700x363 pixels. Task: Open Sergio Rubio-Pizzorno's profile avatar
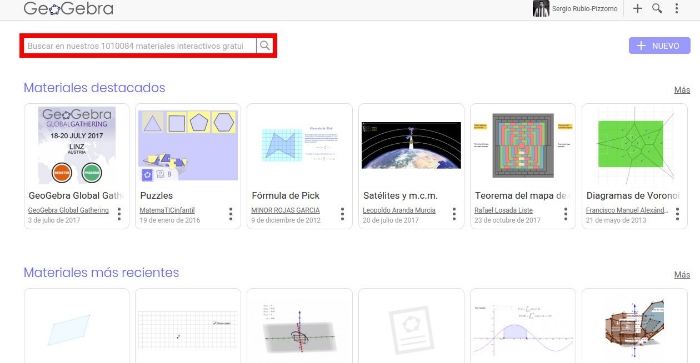(x=541, y=8)
